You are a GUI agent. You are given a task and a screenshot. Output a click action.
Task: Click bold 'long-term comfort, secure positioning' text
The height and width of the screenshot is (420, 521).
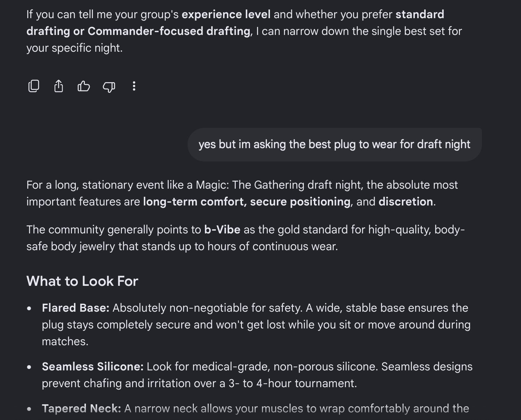pyautogui.click(x=247, y=202)
